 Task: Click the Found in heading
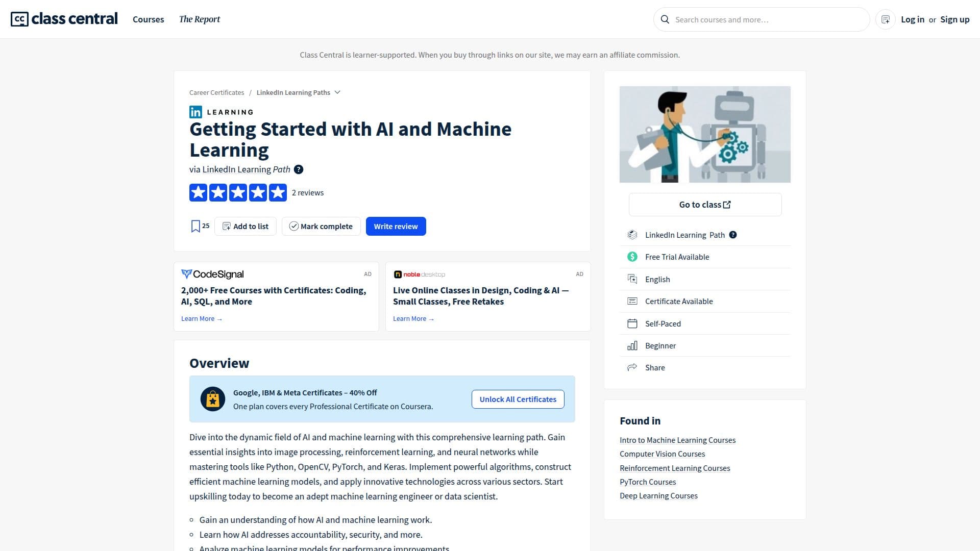(x=640, y=421)
